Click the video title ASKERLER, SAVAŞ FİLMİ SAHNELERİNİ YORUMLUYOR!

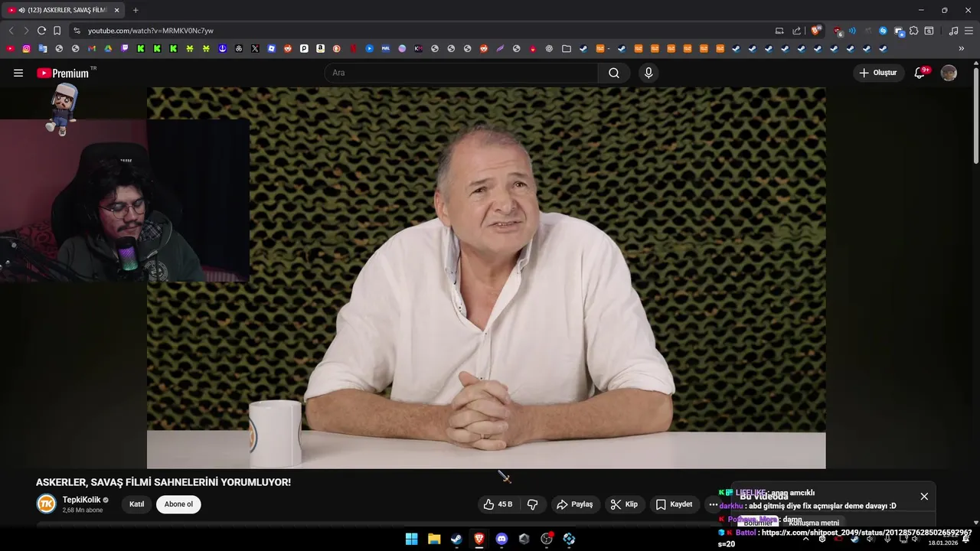tap(163, 482)
